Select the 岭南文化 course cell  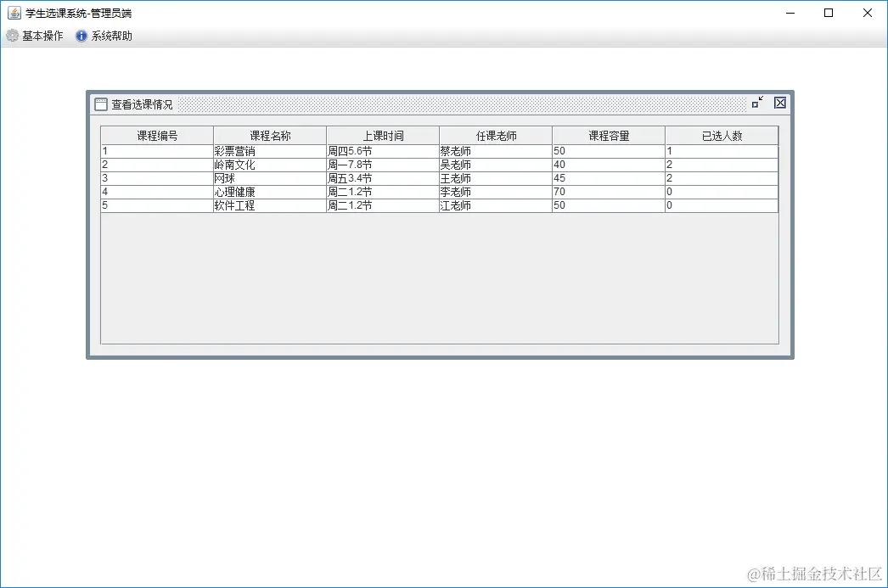270,165
